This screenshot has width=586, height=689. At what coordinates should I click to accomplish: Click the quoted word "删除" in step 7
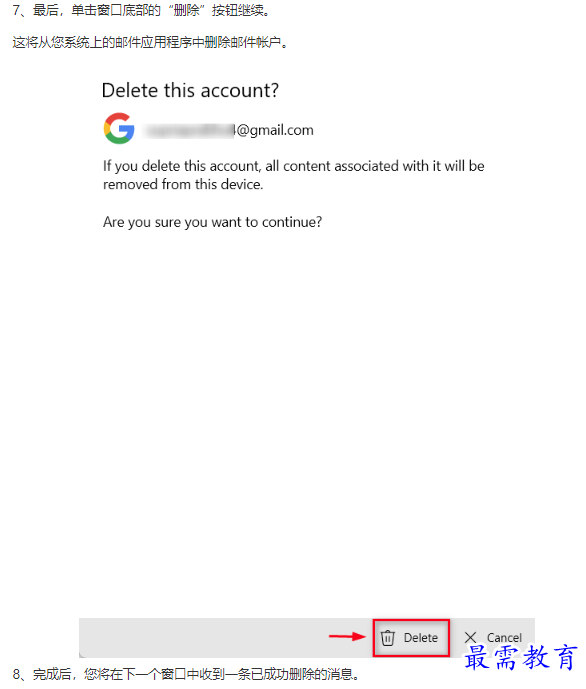pos(186,10)
